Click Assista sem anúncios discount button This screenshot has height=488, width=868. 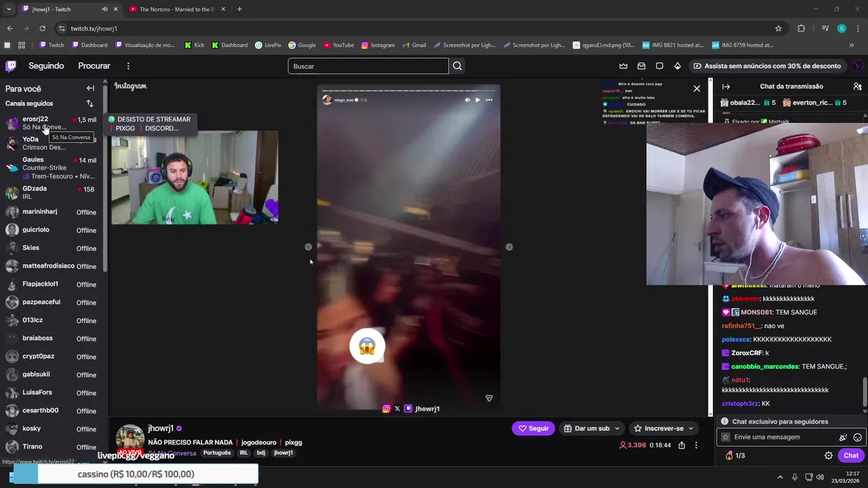click(767, 66)
